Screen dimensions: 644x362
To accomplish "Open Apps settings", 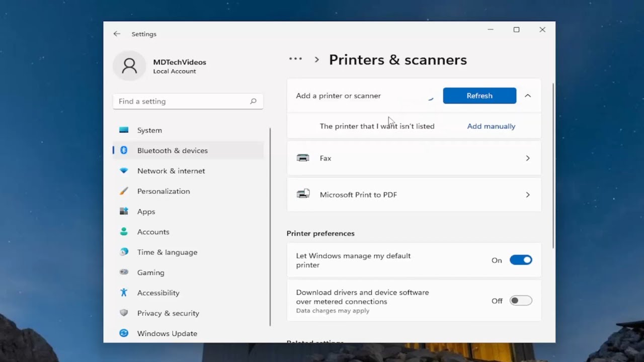I will coord(188,212).
